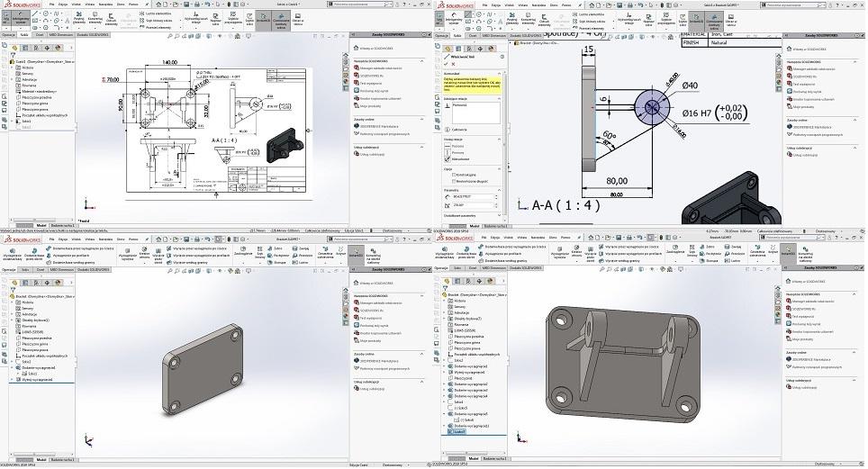
Task: Choose Konwertuj elementy tool in top-left window
Action: (x=95, y=18)
